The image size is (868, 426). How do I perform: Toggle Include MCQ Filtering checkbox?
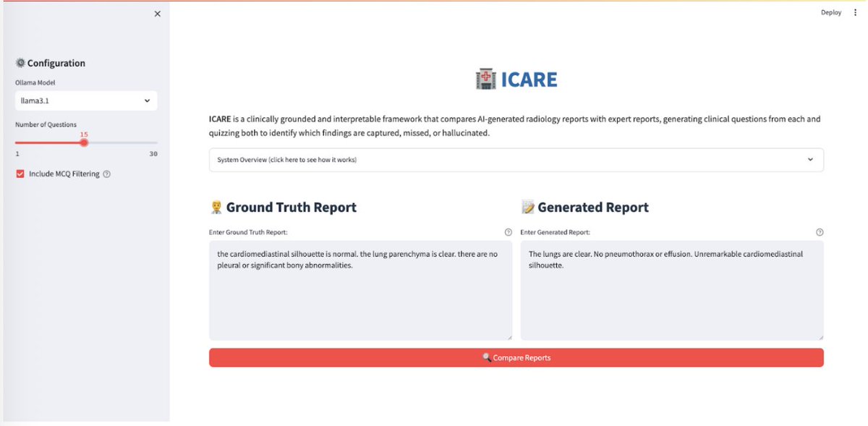pos(20,174)
